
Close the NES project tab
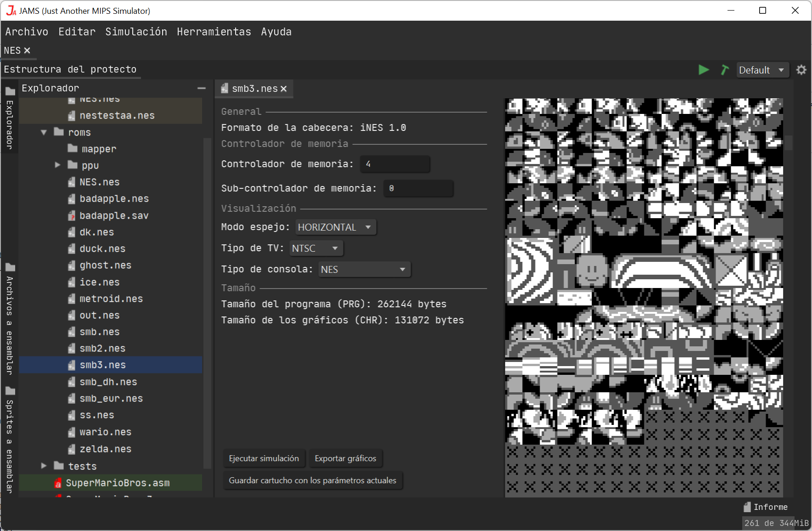coord(27,51)
